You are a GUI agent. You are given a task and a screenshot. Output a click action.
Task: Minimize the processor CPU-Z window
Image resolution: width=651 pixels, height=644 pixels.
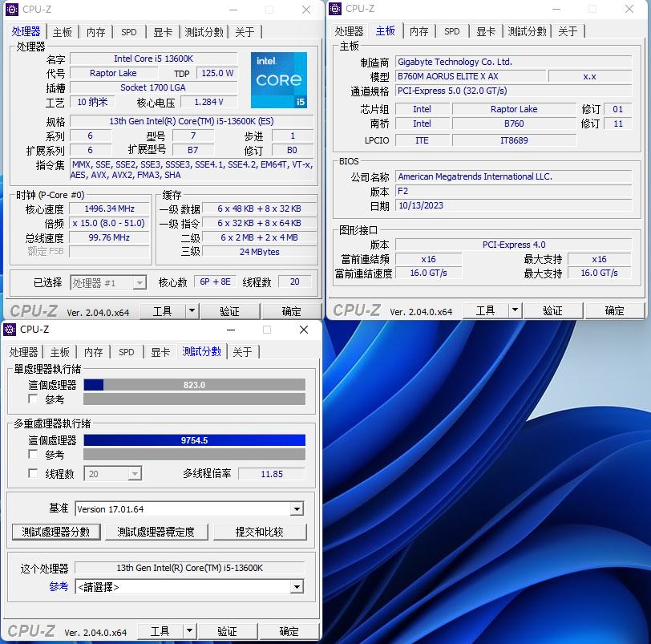pyautogui.click(x=232, y=10)
